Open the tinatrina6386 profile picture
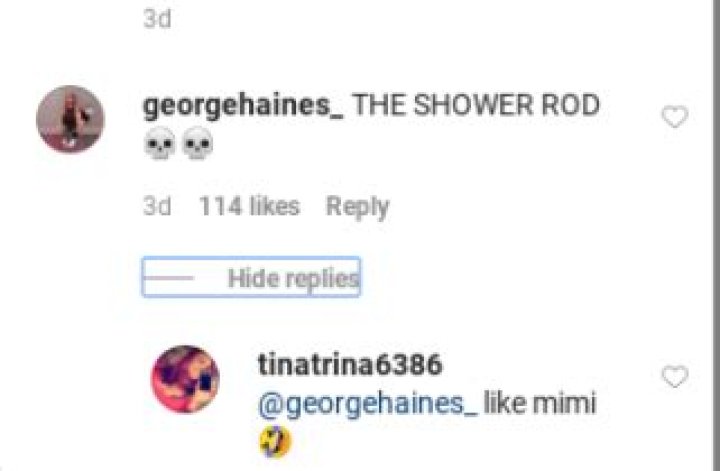Screen dimensions: 720x471 click(x=185, y=379)
